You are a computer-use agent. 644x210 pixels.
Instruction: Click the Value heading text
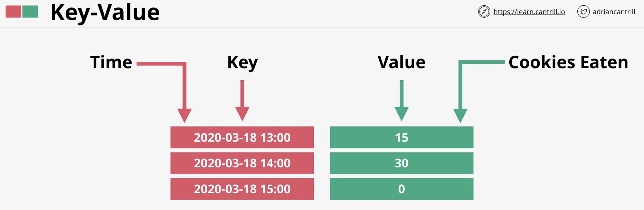tap(401, 62)
